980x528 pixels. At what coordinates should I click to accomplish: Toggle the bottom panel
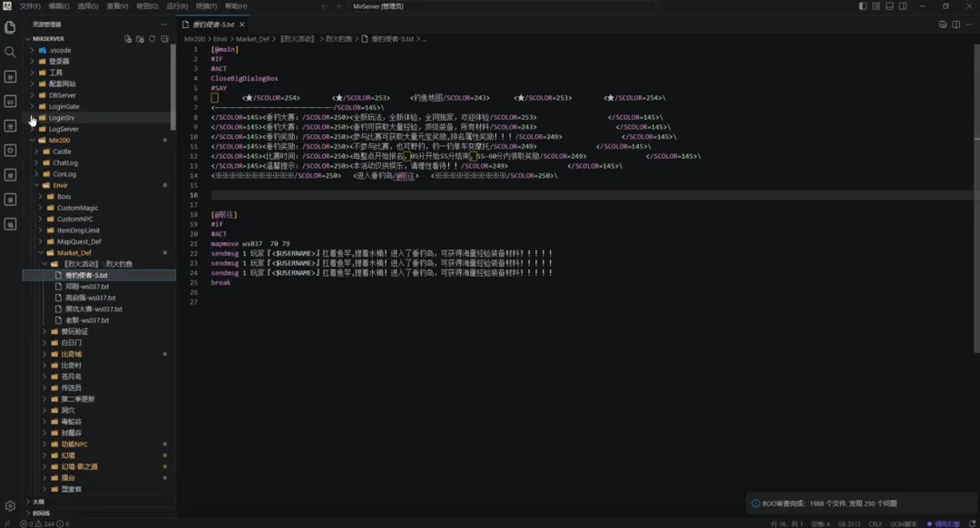[889, 6]
